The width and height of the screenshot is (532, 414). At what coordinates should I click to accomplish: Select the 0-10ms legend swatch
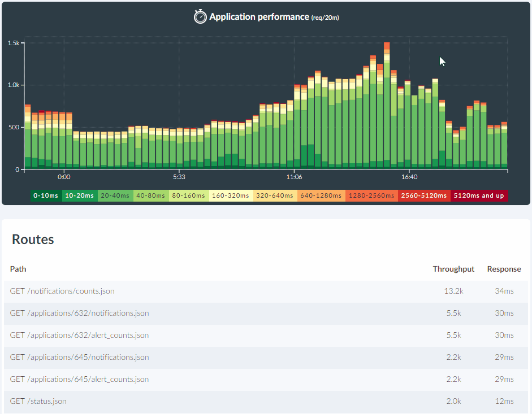(46, 195)
